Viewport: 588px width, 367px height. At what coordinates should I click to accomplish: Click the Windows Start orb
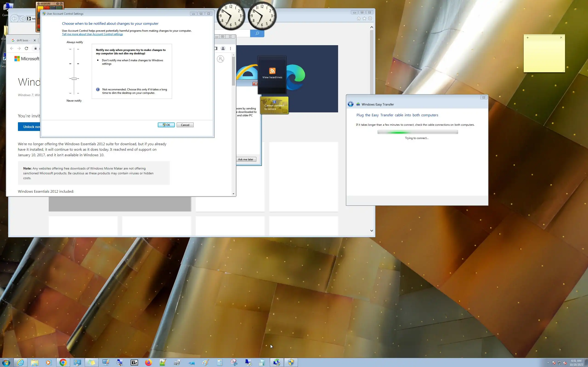(6, 362)
